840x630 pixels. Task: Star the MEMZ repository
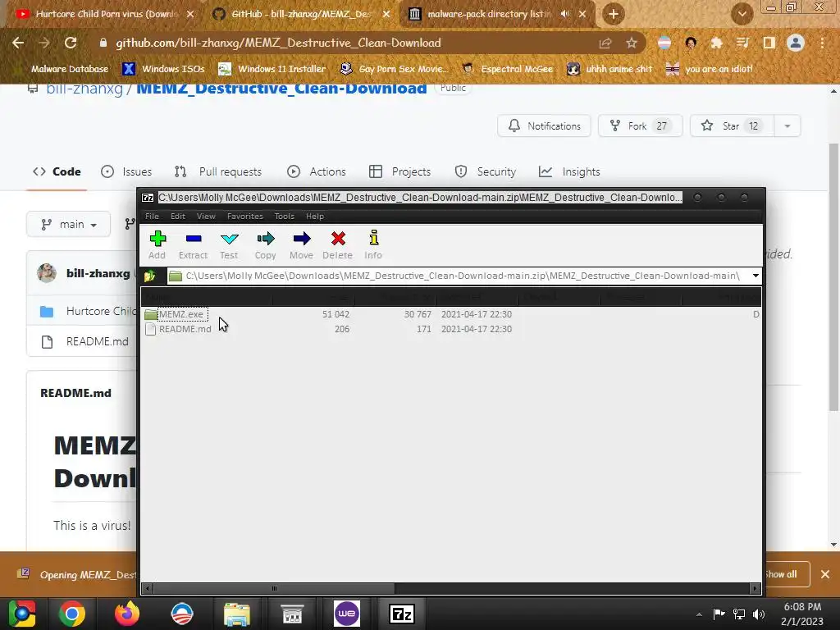[x=732, y=126]
